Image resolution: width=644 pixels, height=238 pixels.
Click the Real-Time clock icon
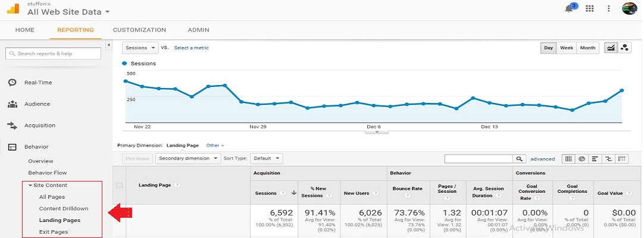[x=12, y=83]
